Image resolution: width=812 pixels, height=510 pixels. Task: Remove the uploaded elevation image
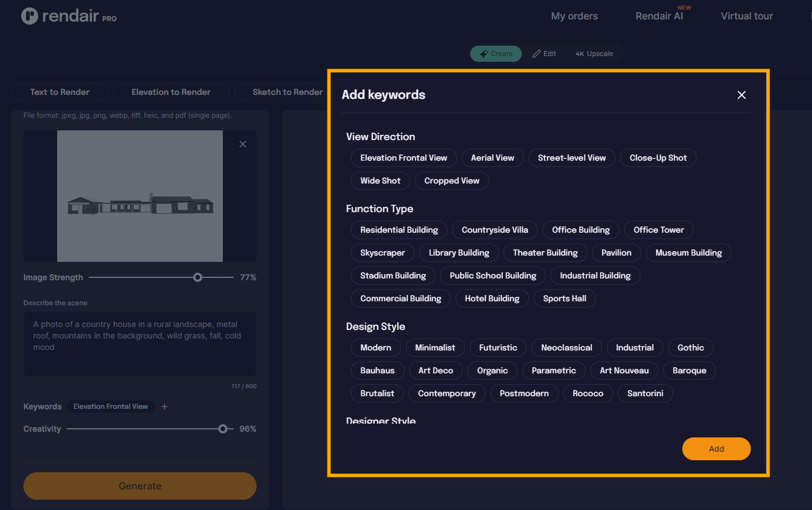(243, 144)
